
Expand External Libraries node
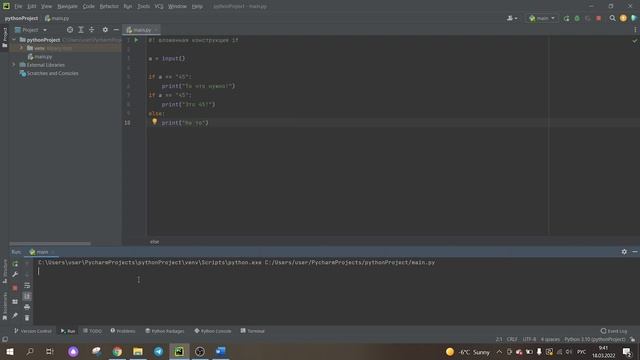tap(13, 64)
